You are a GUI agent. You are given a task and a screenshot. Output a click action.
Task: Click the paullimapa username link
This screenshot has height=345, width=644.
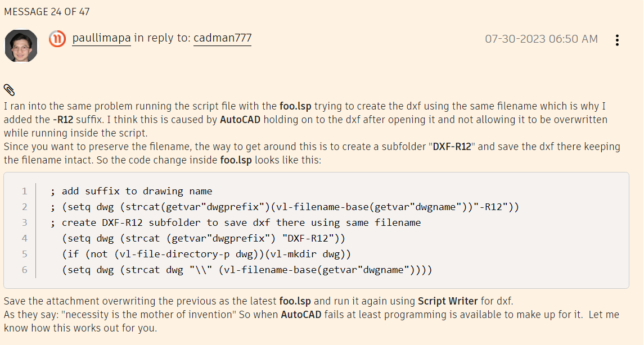(101, 38)
